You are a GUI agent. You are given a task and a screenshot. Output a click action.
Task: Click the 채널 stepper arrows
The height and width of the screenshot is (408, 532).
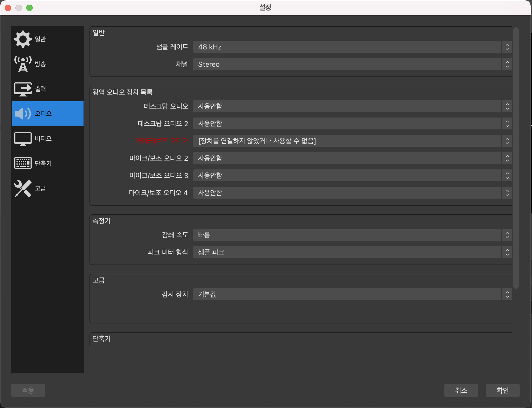tap(507, 64)
